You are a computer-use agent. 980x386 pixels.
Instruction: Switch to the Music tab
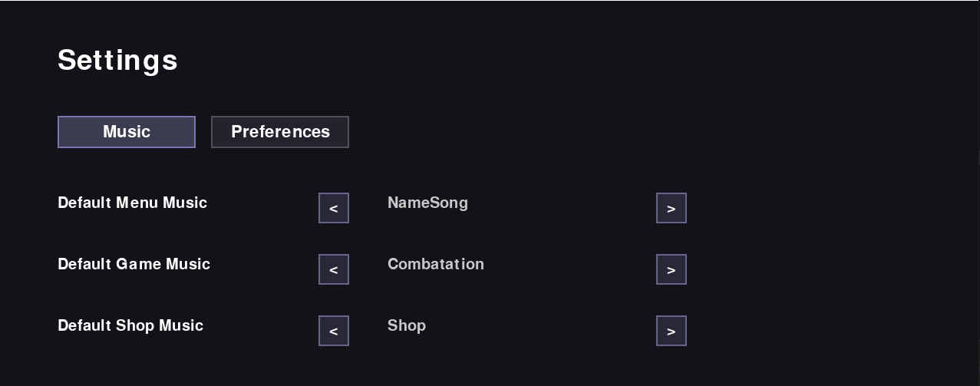pos(127,132)
